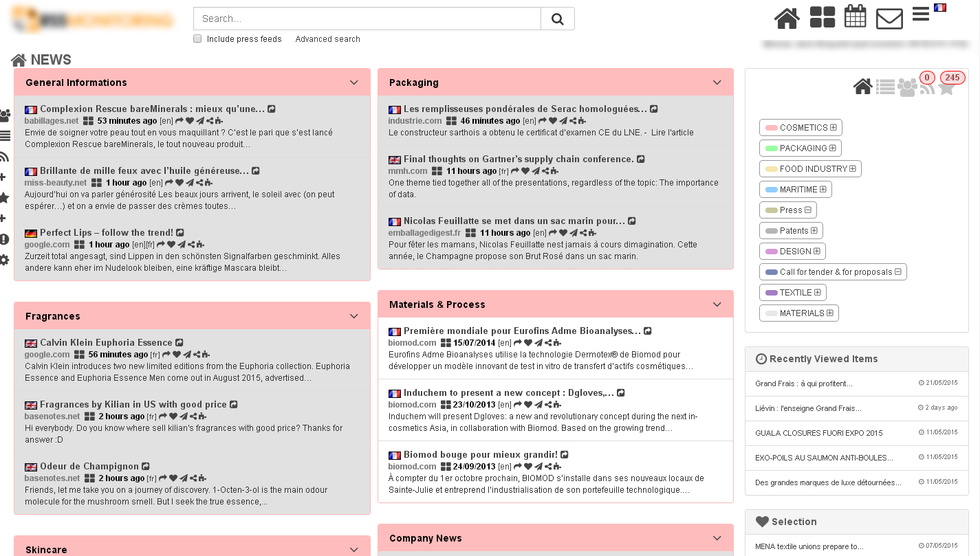Open the miss-beauty.net source link
The width and height of the screenshot is (980, 556).
click(56, 183)
